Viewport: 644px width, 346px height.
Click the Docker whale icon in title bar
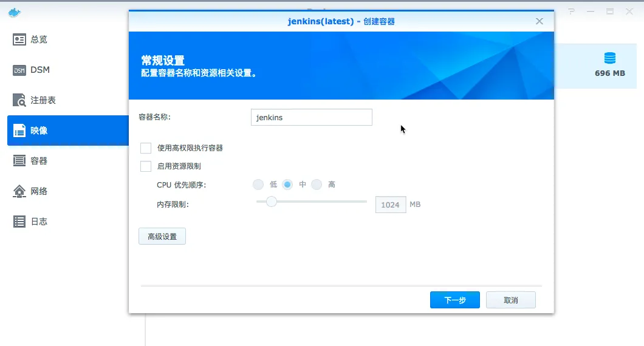[x=15, y=12]
